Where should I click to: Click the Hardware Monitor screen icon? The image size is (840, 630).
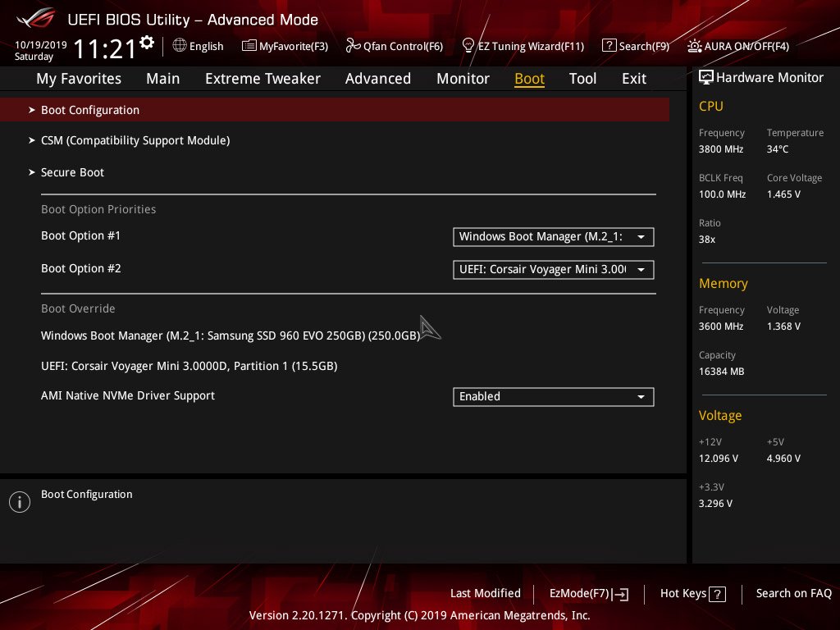pyautogui.click(x=706, y=77)
